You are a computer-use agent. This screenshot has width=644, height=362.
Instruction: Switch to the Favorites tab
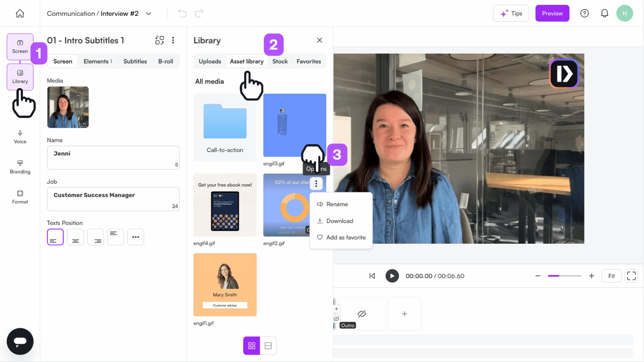point(309,61)
